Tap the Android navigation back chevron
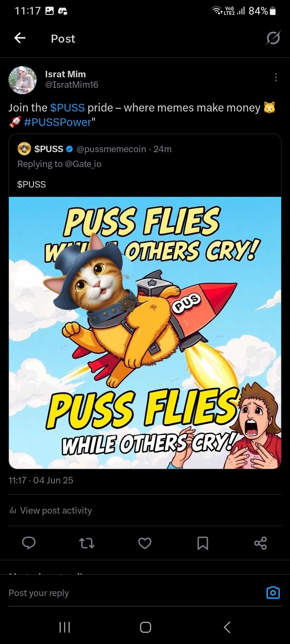The height and width of the screenshot is (644, 290). [227, 627]
